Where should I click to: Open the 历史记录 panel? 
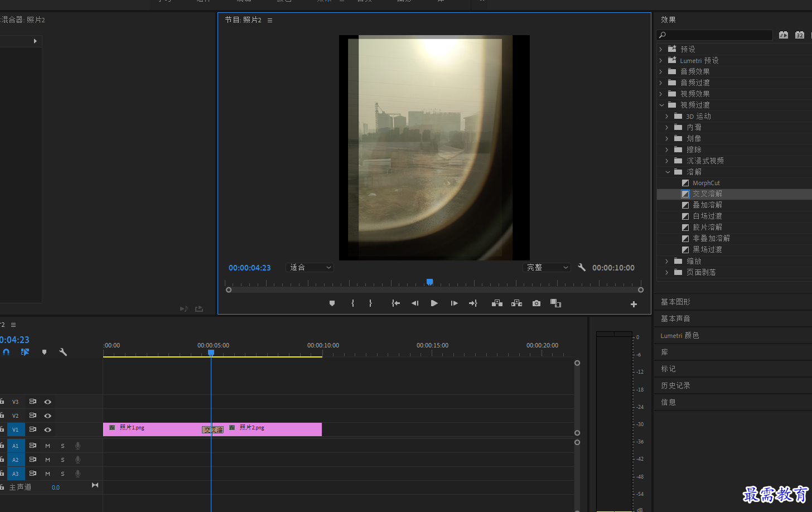[675, 385]
